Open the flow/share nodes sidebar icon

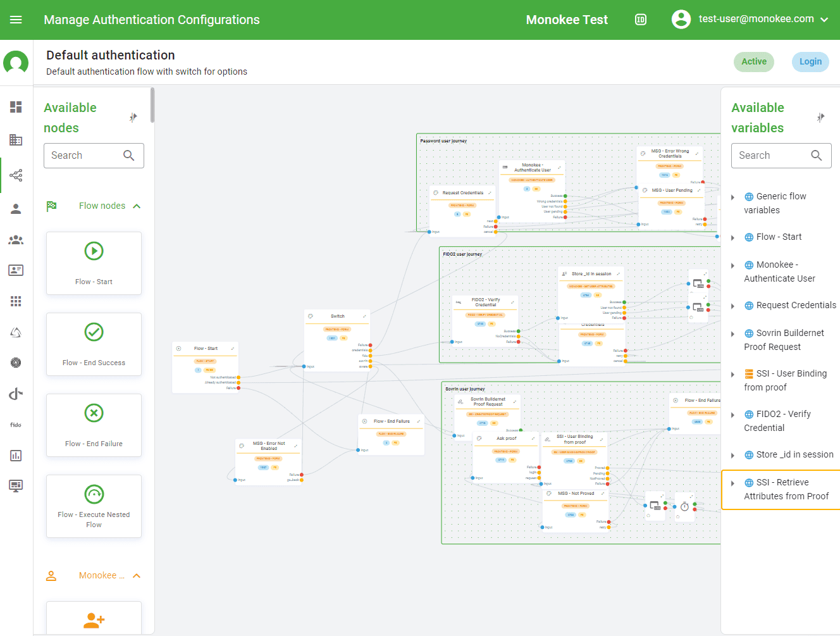pos(16,175)
